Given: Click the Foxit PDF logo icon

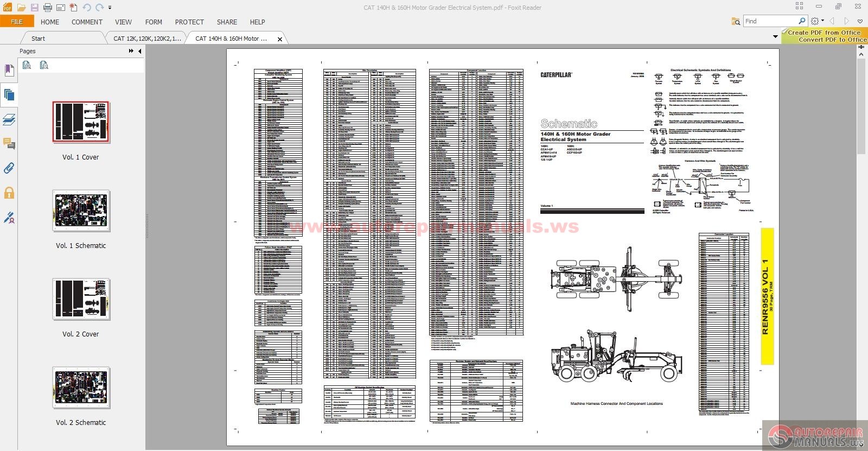Looking at the screenshot, I should [x=8, y=8].
